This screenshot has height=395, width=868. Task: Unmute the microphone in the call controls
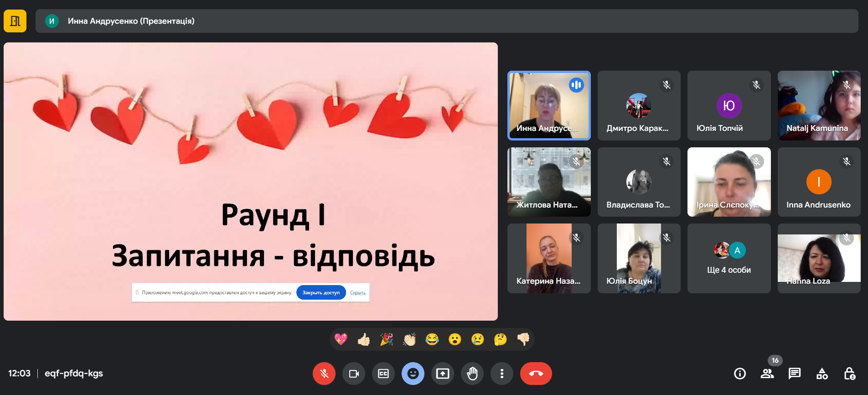coord(324,374)
